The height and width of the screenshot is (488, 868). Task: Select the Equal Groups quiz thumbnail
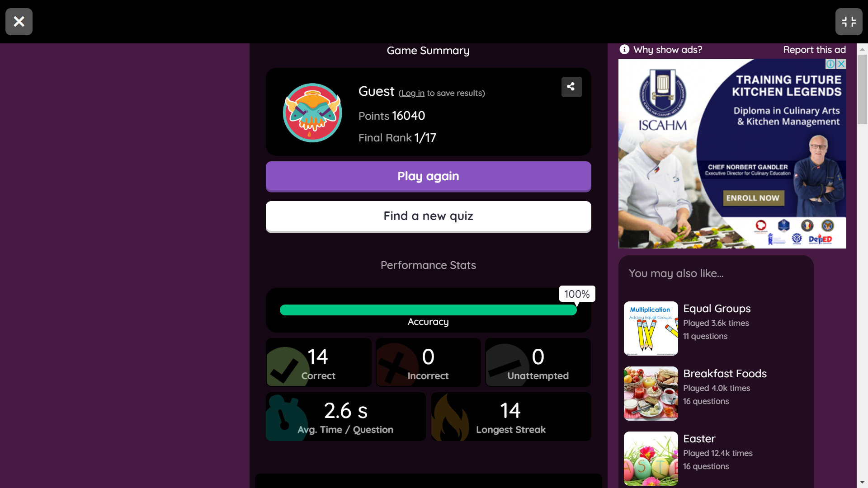[651, 328]
